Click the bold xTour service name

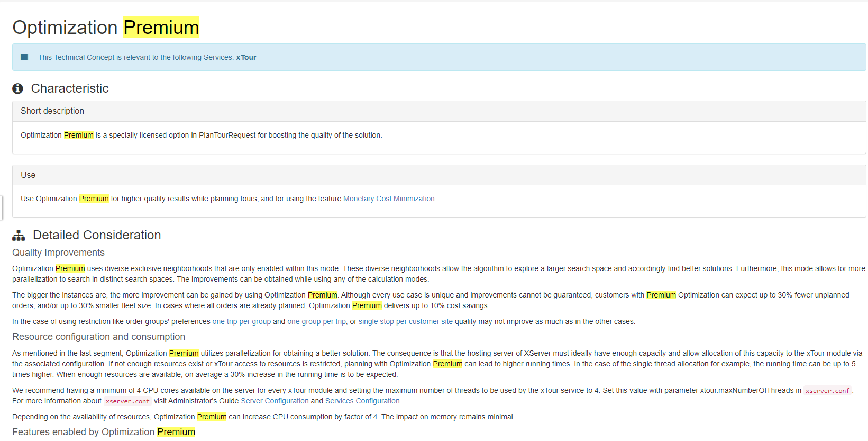pos(246,57)
